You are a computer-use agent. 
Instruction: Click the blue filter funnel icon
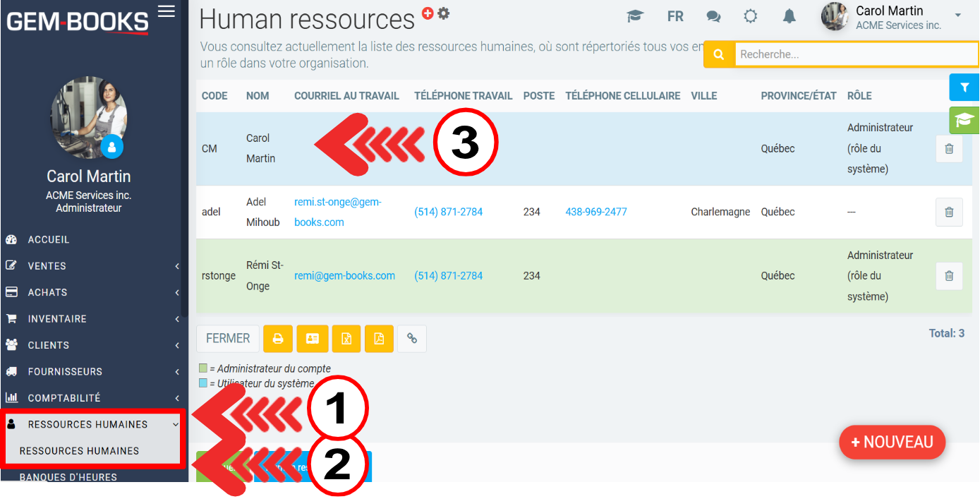(964, 87)
